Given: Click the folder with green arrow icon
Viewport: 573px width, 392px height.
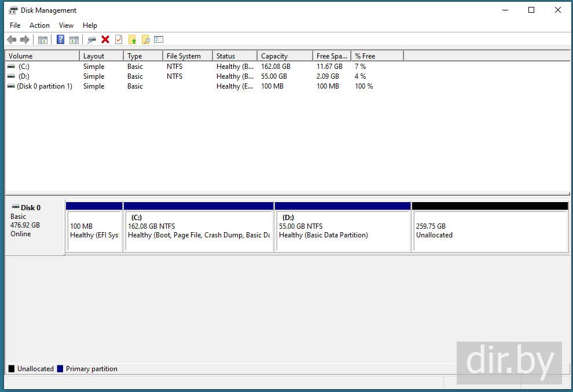Looking at the screenshot, I should [x=132, y=39].
